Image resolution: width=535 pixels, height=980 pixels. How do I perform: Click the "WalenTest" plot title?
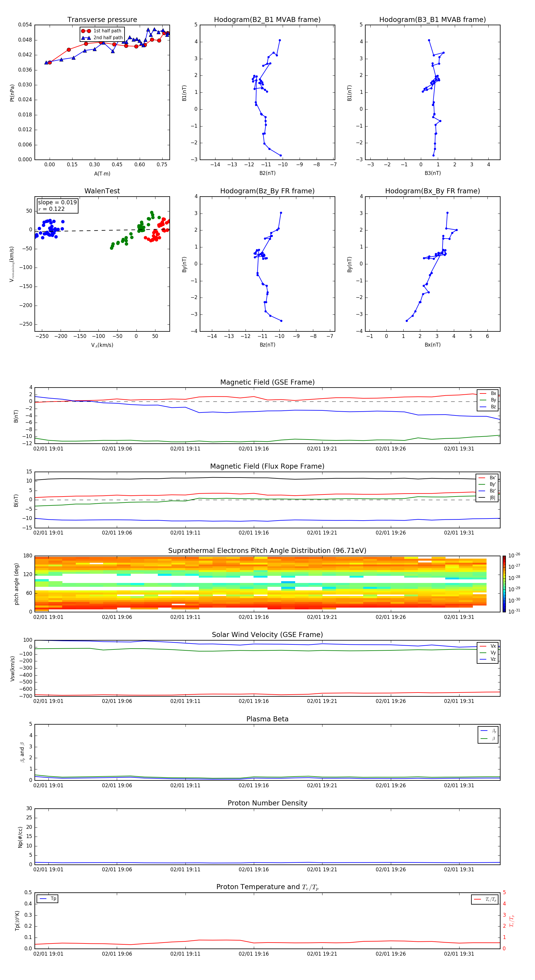click(x=102, y=191)
